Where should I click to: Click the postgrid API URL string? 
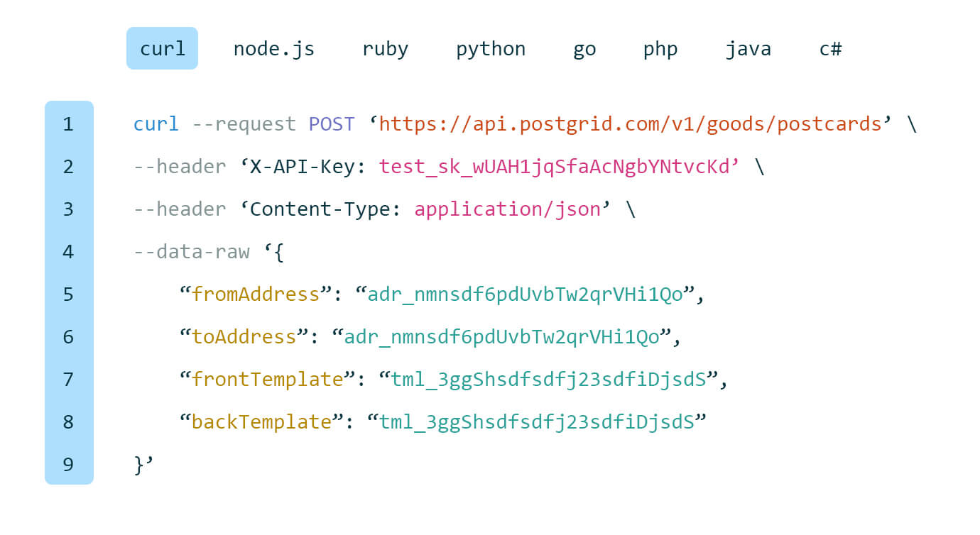(630, 124)
